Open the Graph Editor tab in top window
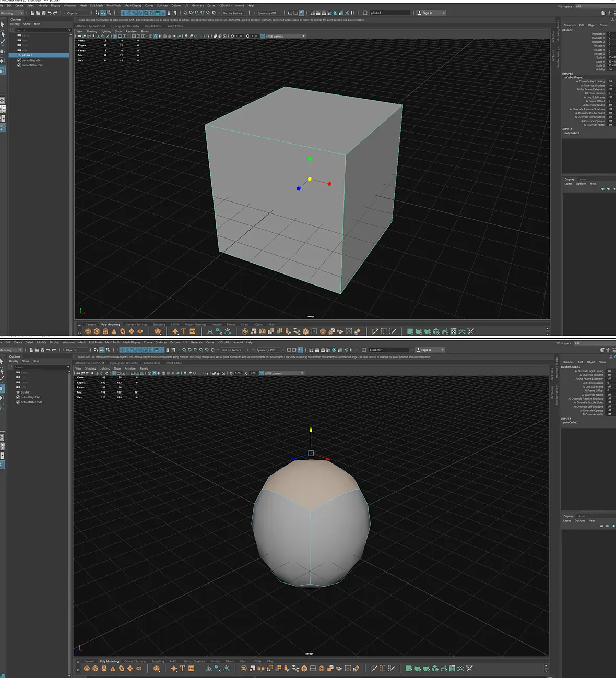The width and height of the screenshot is (616, 678). tap(153, 26)
